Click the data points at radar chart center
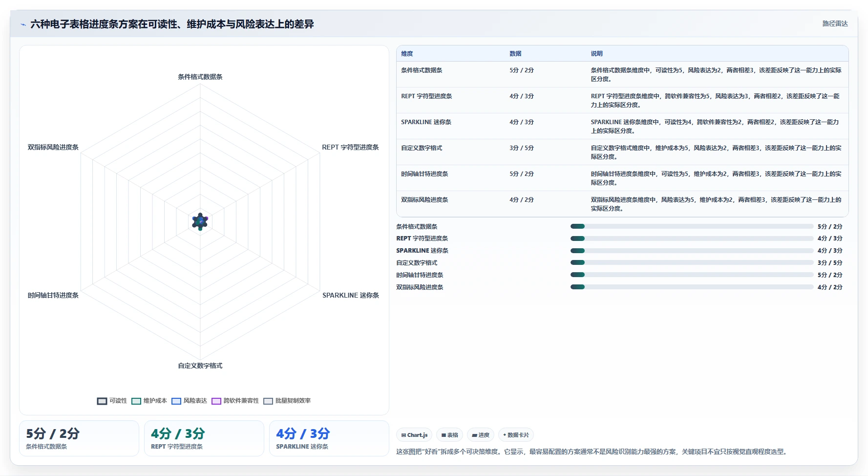 (x=200, y=221)
